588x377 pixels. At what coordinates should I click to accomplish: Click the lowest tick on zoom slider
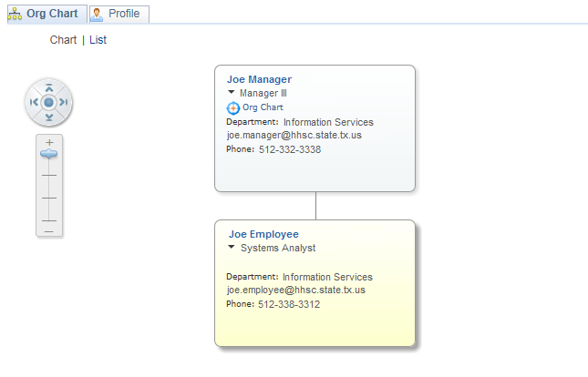pos(49,219)
